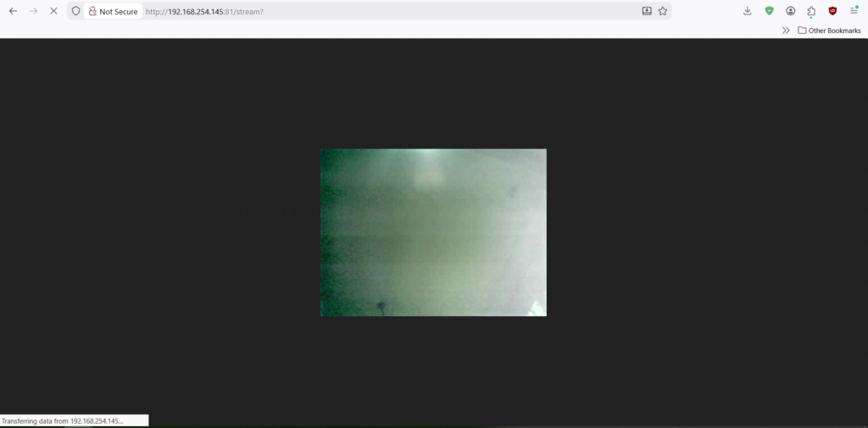Bookmark this page with the star icon
Viewport: 868px width, 428px height.
coord(663,11)
